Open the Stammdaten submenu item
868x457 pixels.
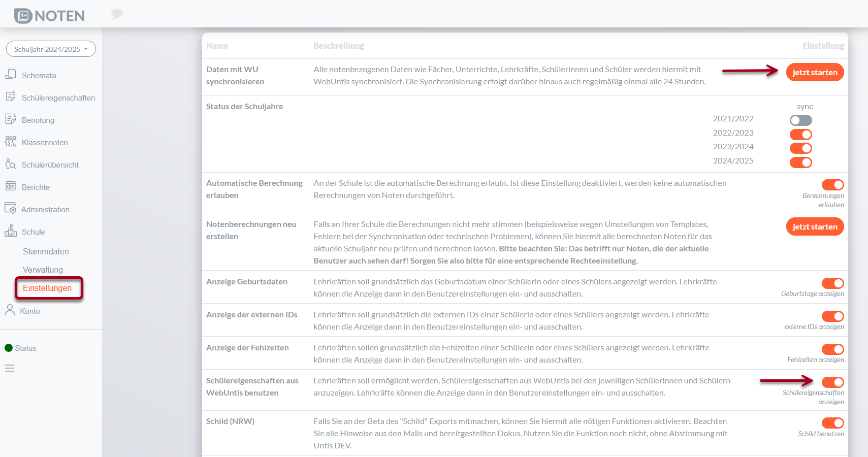point(46,251)
